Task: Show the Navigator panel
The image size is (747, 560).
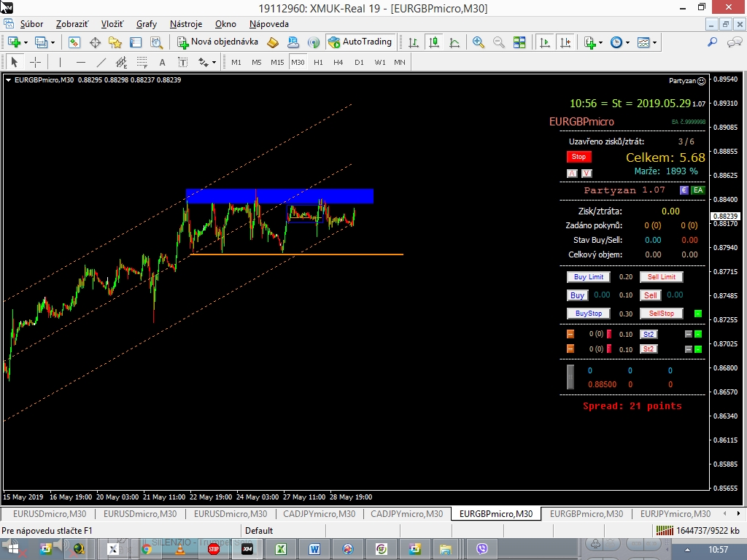Action: (x=115, y=42)
